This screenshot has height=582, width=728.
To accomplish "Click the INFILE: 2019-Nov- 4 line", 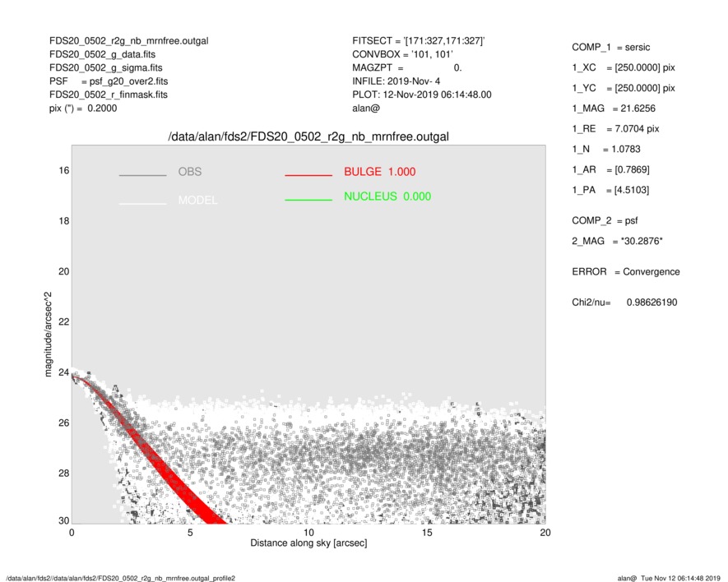I will 396,81.
